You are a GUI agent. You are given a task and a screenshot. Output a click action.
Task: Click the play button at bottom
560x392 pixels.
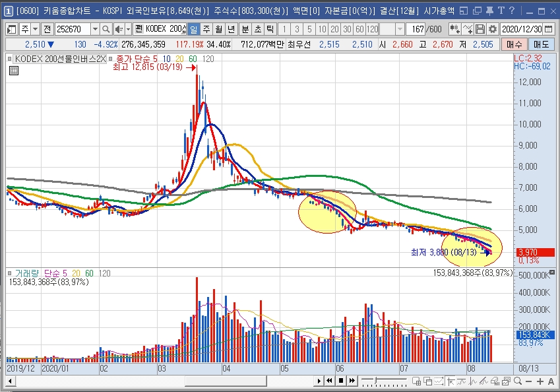pos(319,381)
